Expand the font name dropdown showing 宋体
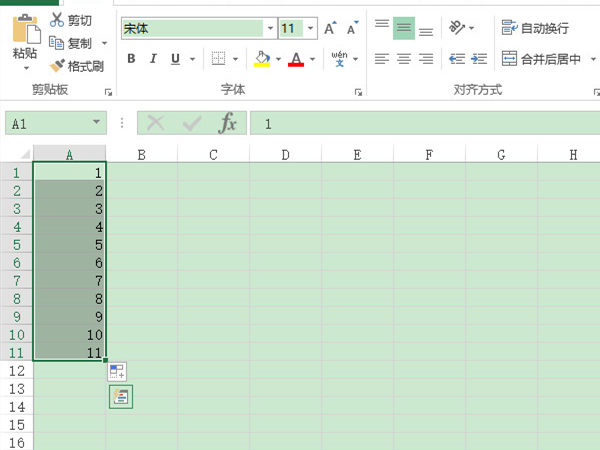This screenshot has height=450, width=600. [x=270, y=29]
